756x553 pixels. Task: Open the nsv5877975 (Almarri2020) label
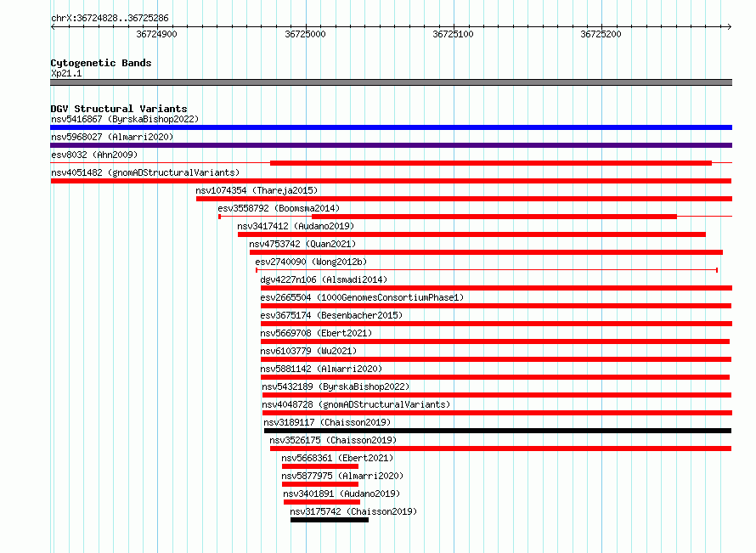[342, 476]
